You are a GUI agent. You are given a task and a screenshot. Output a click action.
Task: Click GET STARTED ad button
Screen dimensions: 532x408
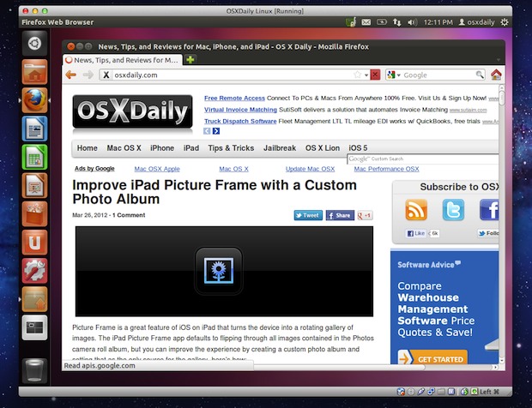[x=432, y=357]
